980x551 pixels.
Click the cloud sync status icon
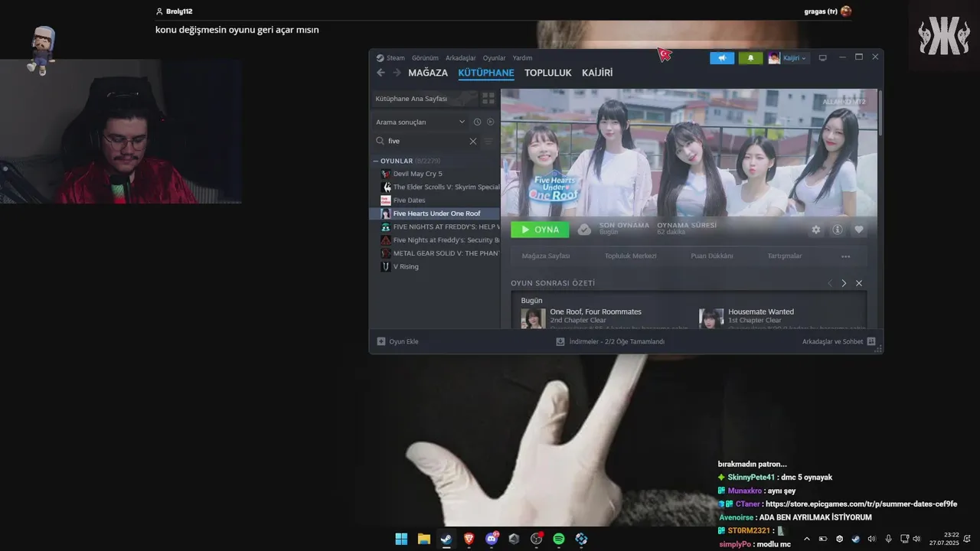pos(584,230)
